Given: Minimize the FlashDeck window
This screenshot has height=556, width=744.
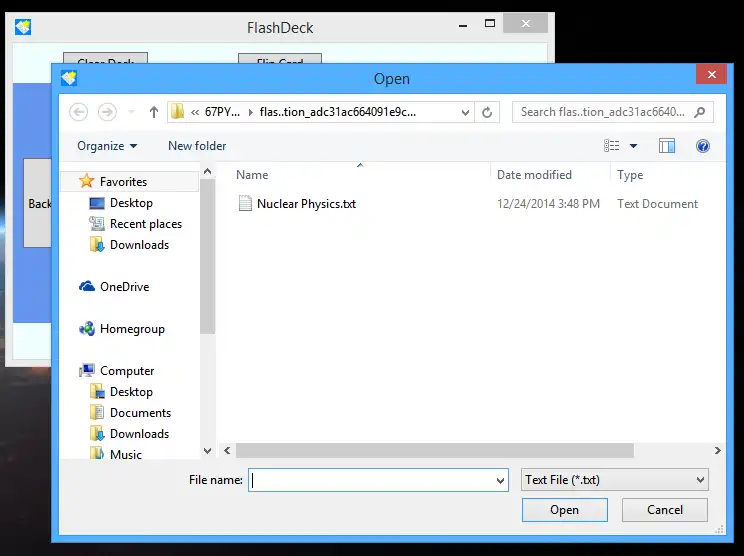Looking at the screenshot, I should pos(463,25).
